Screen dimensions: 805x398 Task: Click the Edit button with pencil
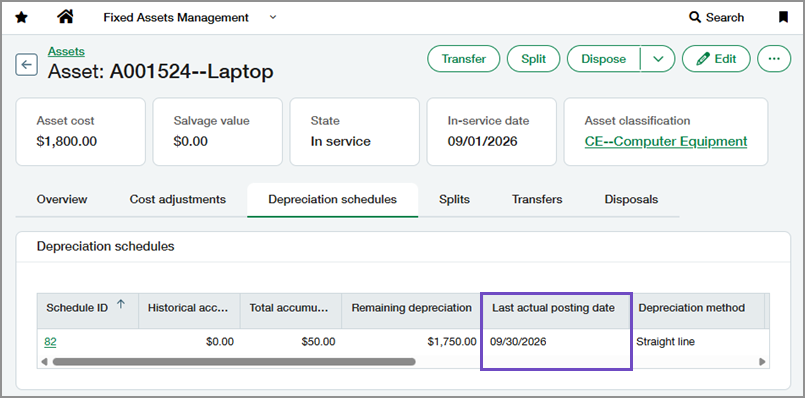[x=716, y=59]
